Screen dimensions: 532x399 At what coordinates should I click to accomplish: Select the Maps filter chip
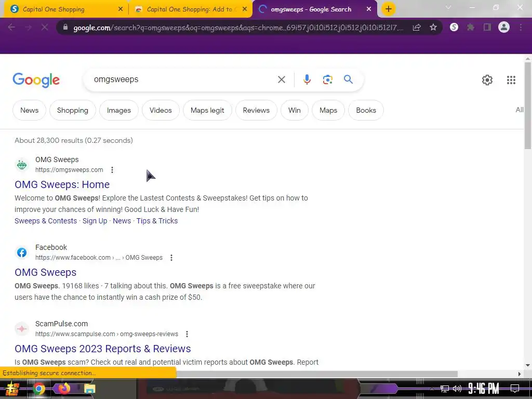pyautogui.click(x=328, y=110)
